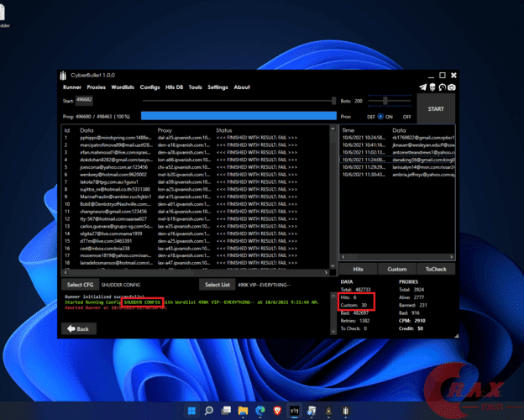Click the Time column header in the hits panel

click(x=348, y=130)
